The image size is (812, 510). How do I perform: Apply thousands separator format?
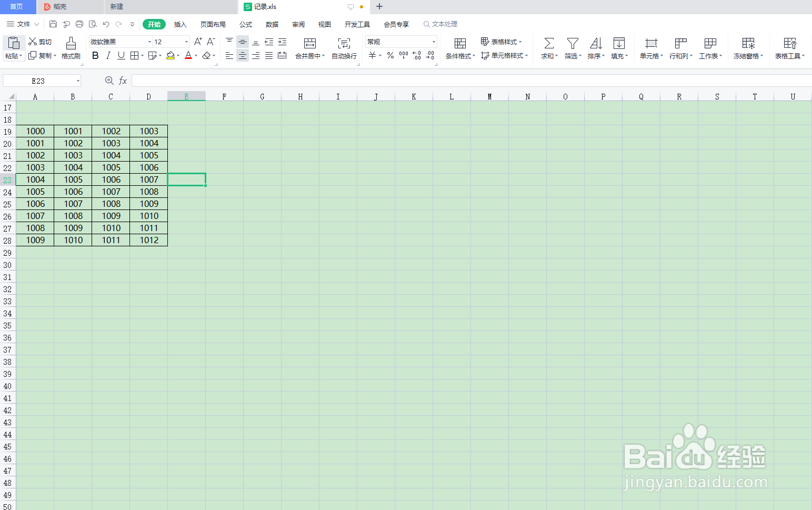[404, 55]
